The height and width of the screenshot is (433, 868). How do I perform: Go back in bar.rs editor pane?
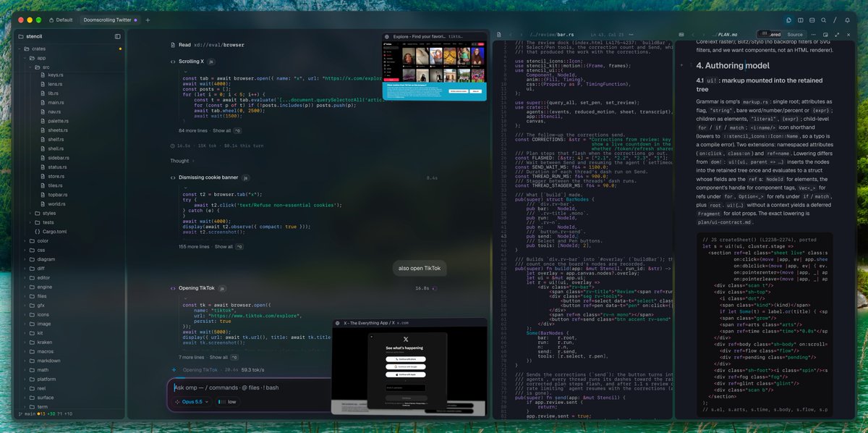pos(511,35)
